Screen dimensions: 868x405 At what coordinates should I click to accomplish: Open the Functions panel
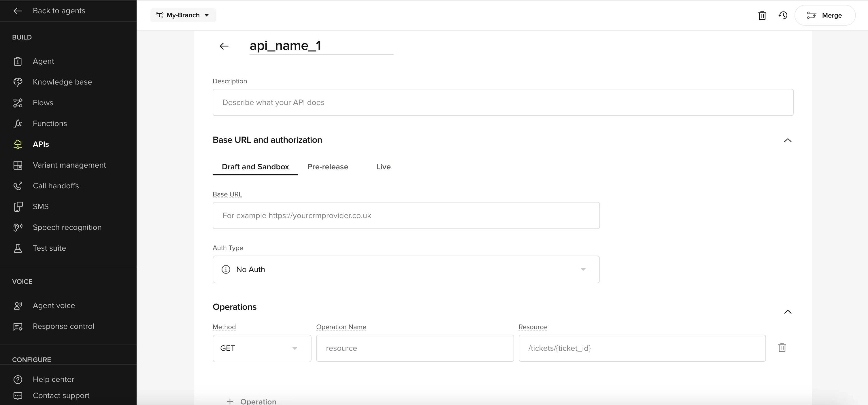[x=50, y=123]
